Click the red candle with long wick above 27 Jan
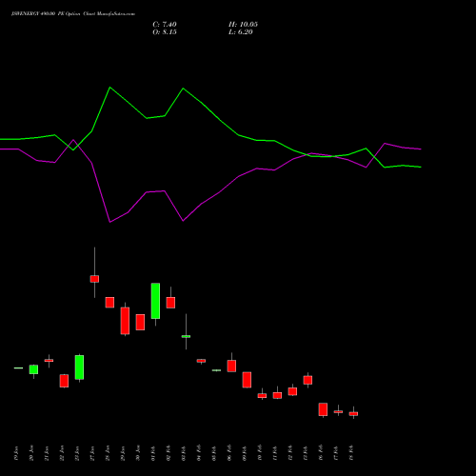 point(94,279)
